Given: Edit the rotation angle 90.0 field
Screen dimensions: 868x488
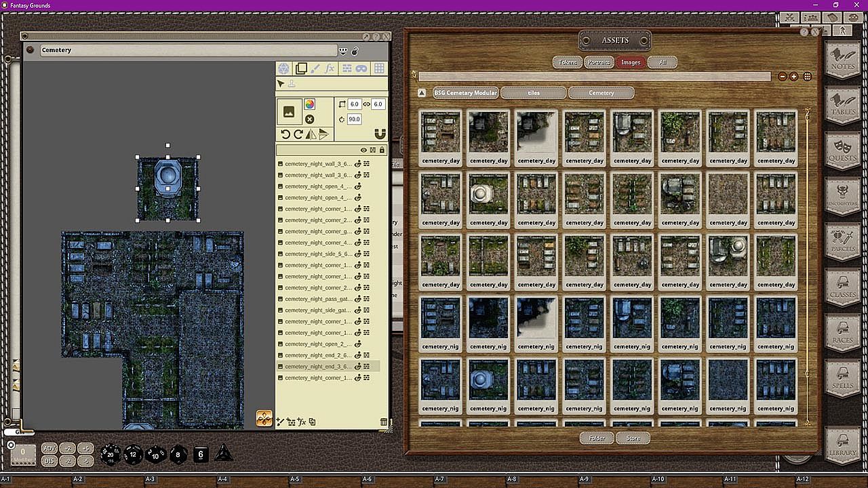Looking at the screenshot, I should pyautogui.click(x=354, y=119).
